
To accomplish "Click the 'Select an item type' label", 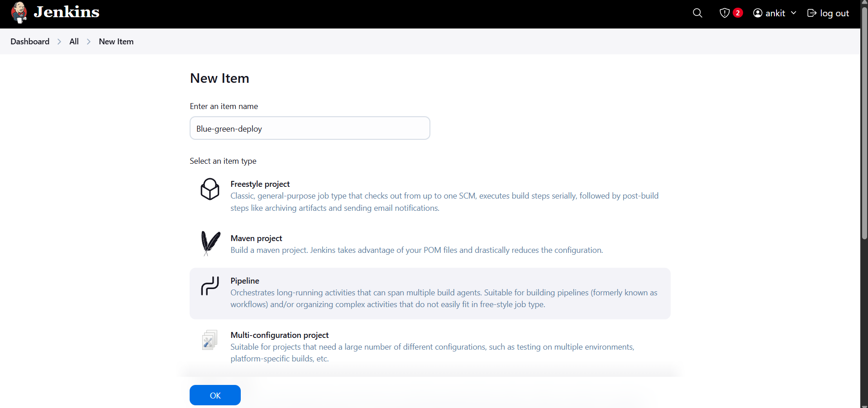I will coord(223,161).
